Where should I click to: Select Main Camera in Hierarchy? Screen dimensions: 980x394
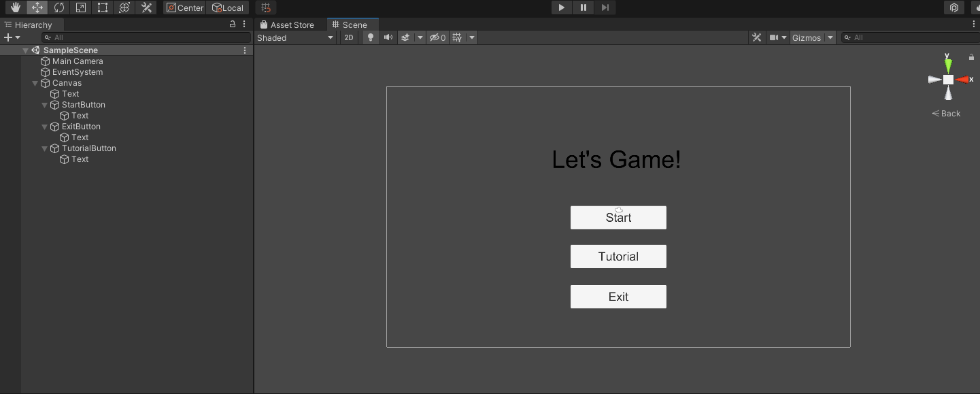click(78, 61)
